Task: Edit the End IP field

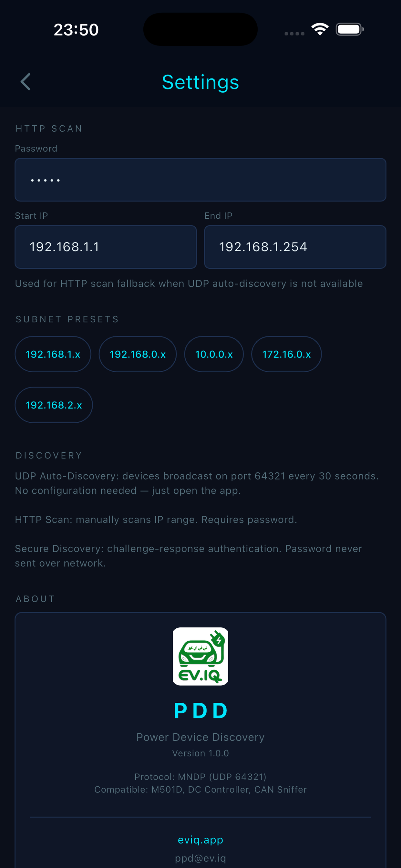Action: [295, 247]
